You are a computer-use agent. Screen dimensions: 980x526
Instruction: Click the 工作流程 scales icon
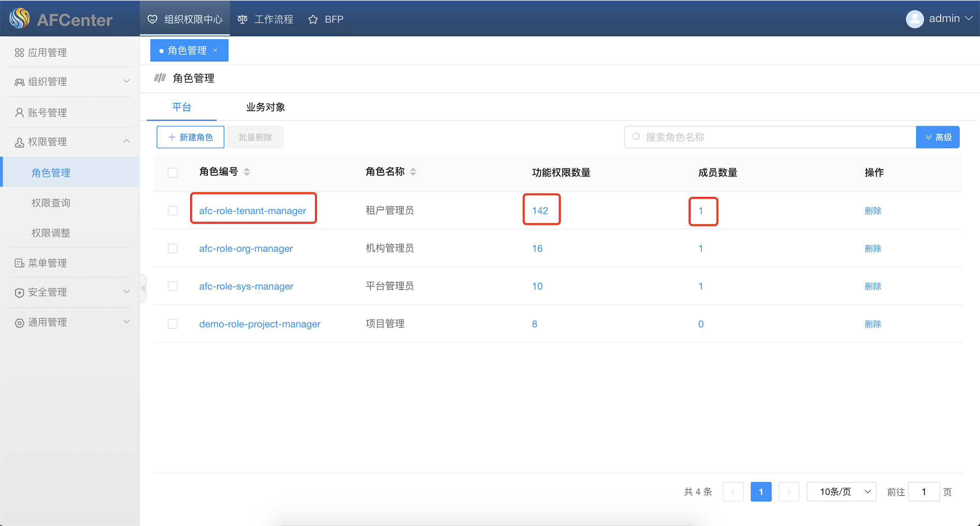(x=242, y=20)
